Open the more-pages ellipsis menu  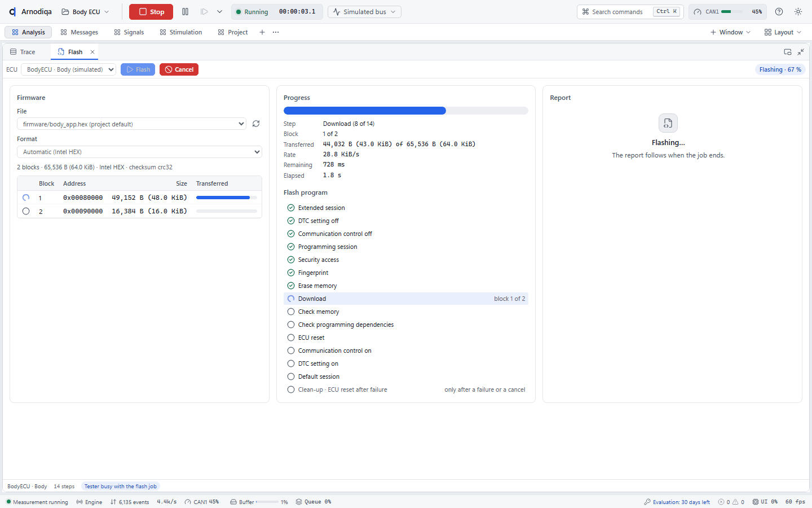(276, 32)
